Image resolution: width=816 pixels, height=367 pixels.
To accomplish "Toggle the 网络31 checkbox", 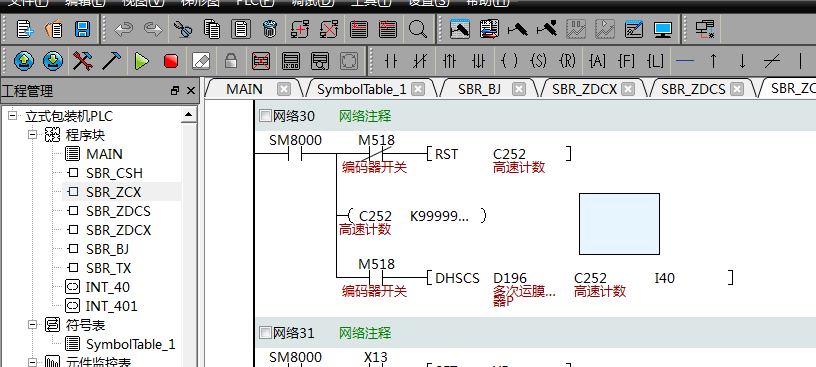I will point(265,333).
